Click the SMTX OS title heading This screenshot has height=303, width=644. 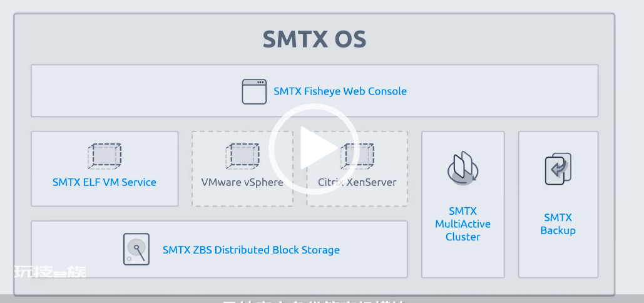coord(314,39)
